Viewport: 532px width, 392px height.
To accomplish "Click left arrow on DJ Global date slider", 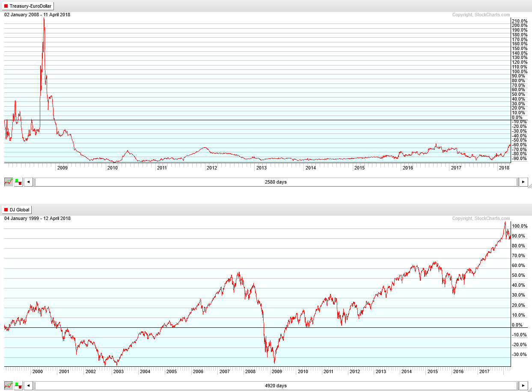I will [x=28, y=386].
